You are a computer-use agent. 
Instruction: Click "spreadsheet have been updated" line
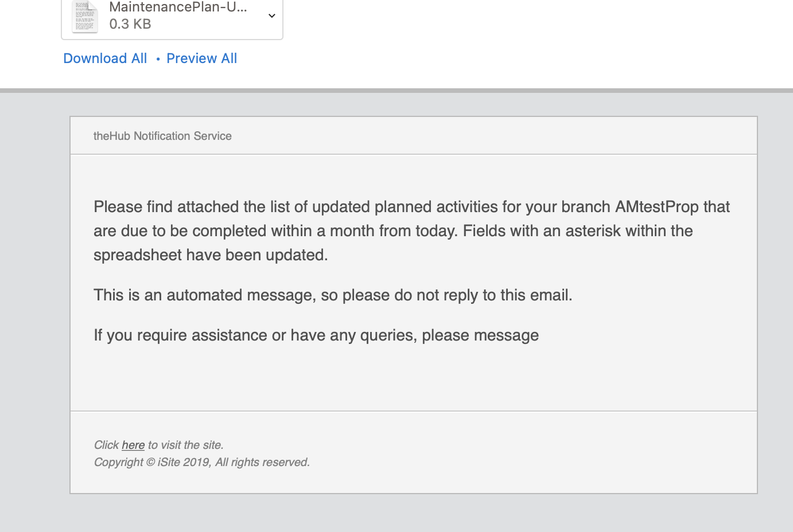tap(211, 255)
